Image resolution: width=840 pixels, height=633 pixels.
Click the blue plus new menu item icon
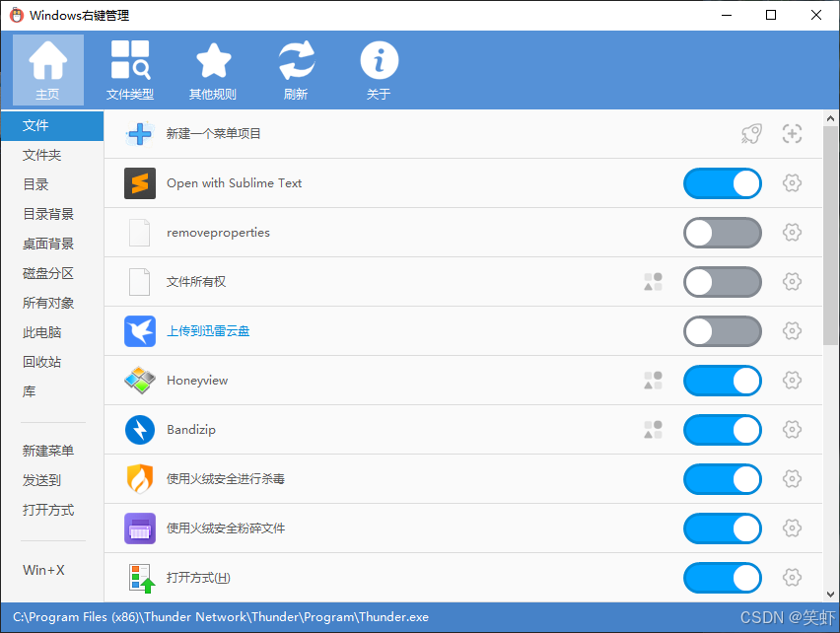tap(140, 134)
